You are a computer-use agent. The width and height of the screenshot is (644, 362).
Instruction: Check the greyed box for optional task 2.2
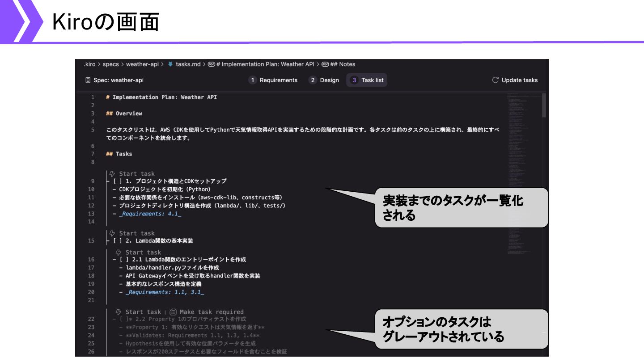(124, 319)
